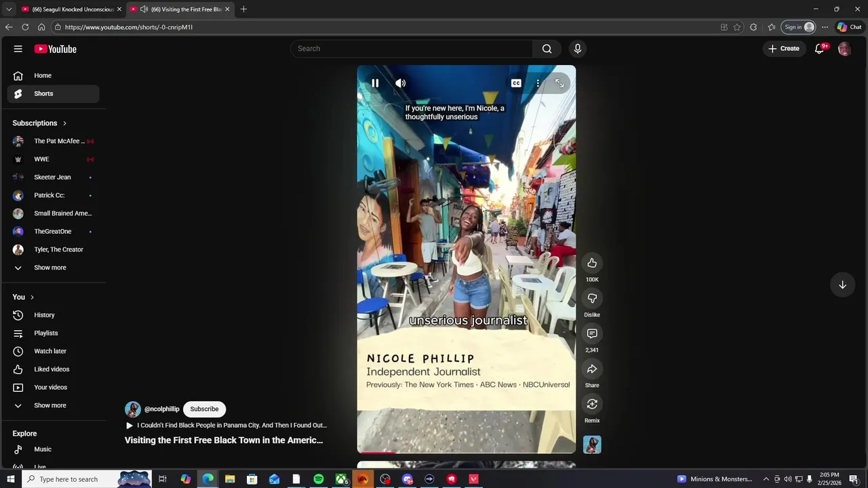Open Skeeter Jean subscription channel
868x488 pixels.
pyautogui.click(x=54, y=178)
